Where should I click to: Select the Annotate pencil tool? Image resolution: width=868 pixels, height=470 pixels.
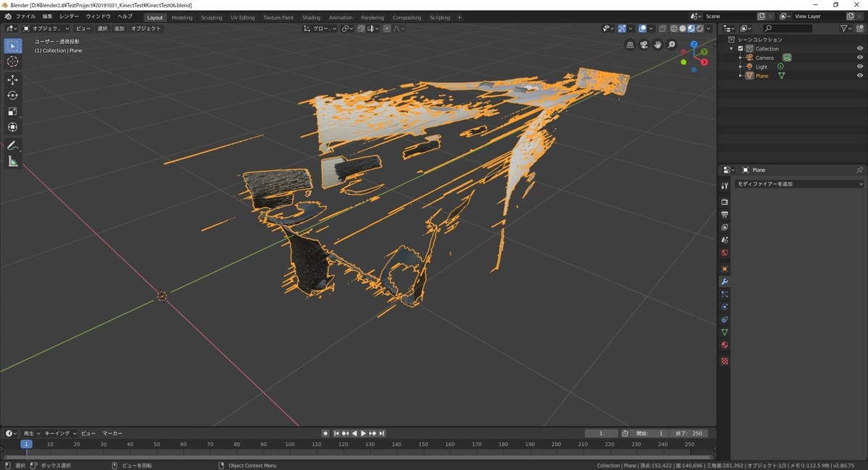pyautogui.click(x=12, y=145)
